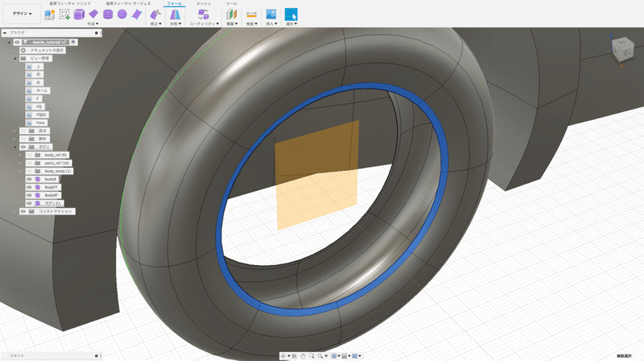Click the Symmetry tool icon
Viewport: 644px width, 361px height.
175,15
